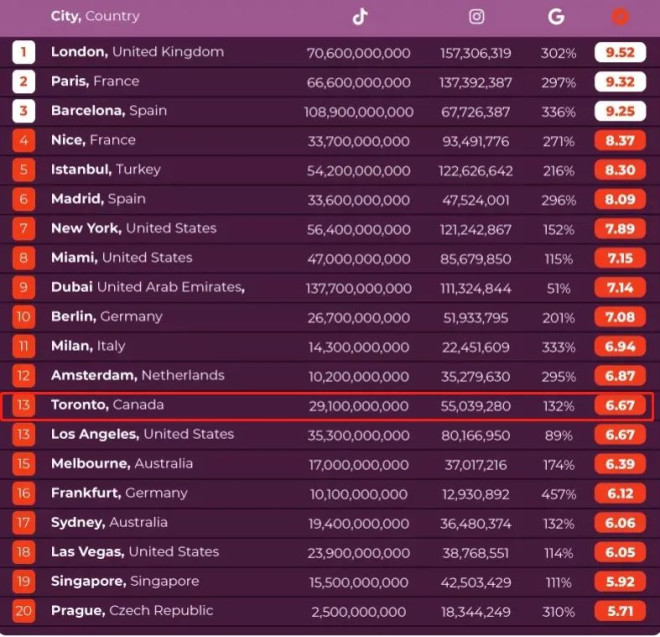
Task: Click the Instagram icon column header
Action: (477, 17)
